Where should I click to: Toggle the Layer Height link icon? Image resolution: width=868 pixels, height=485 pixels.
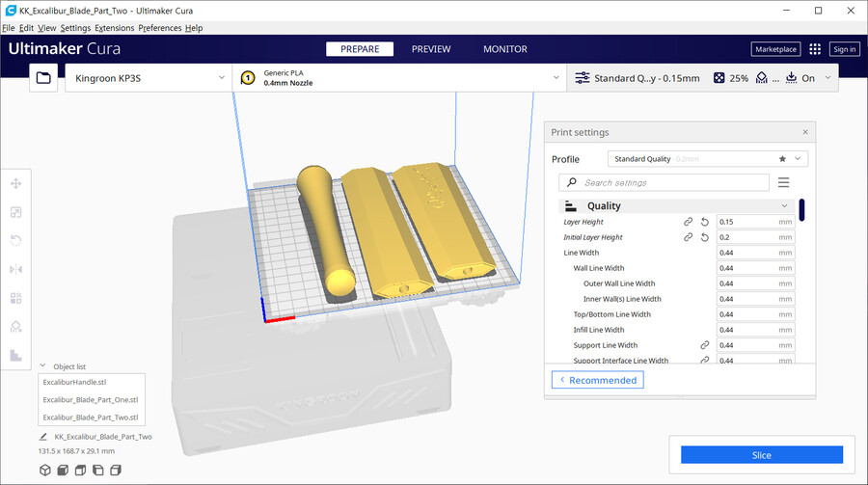688,222
